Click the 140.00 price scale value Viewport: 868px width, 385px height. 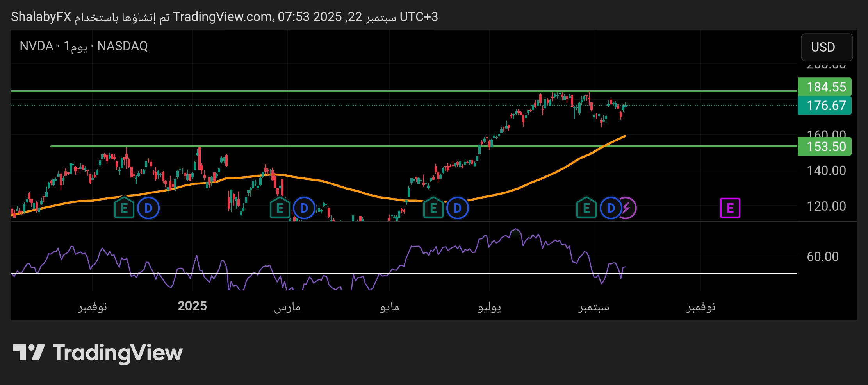point(826,170)
